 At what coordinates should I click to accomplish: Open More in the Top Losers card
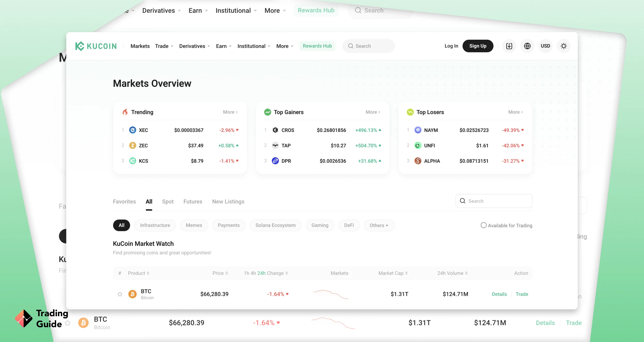(515, 112)
